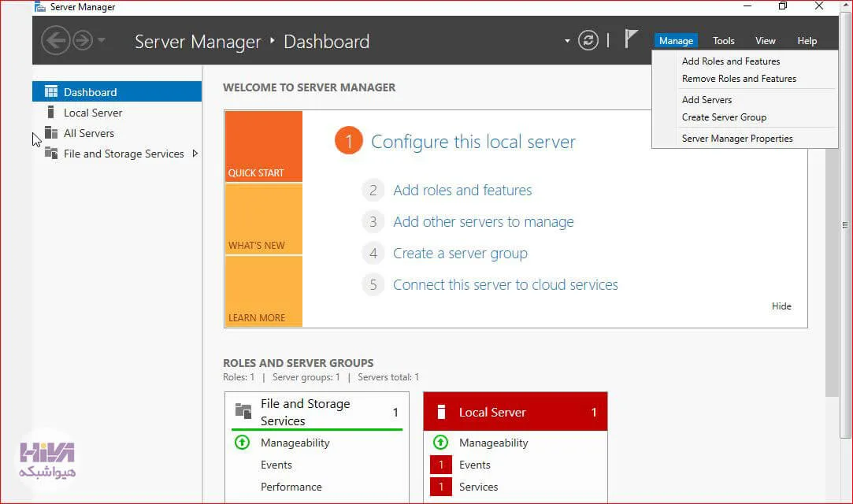Click green Manageability icon in Local Server tile

440,443
